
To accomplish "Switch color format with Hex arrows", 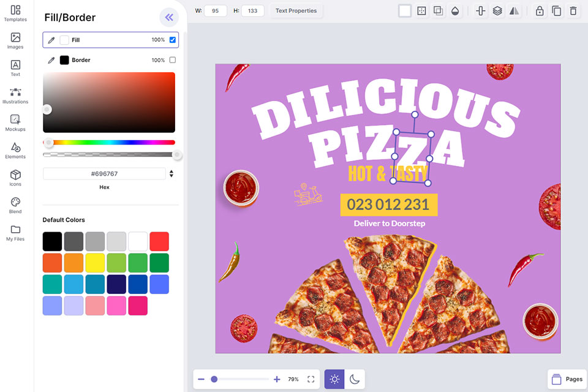I will pos(171,174).
